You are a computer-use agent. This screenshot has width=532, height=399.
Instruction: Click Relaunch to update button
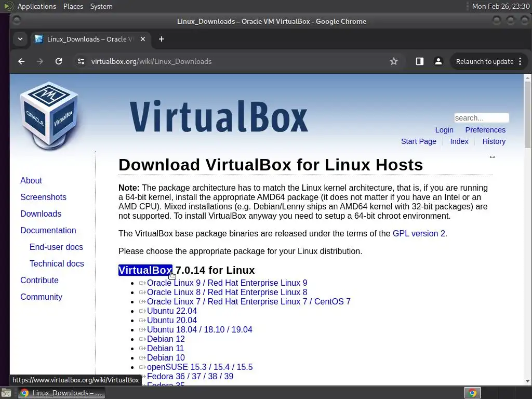pos(485,61)
